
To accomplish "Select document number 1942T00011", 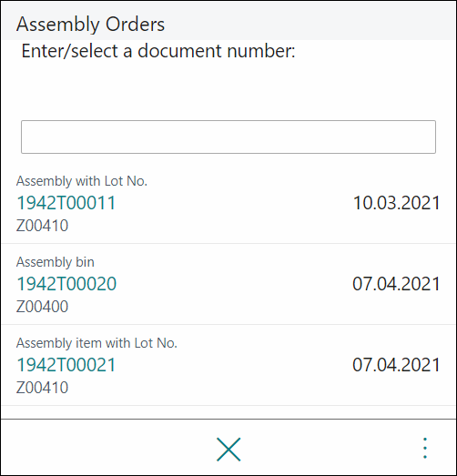I will point(66,202).
